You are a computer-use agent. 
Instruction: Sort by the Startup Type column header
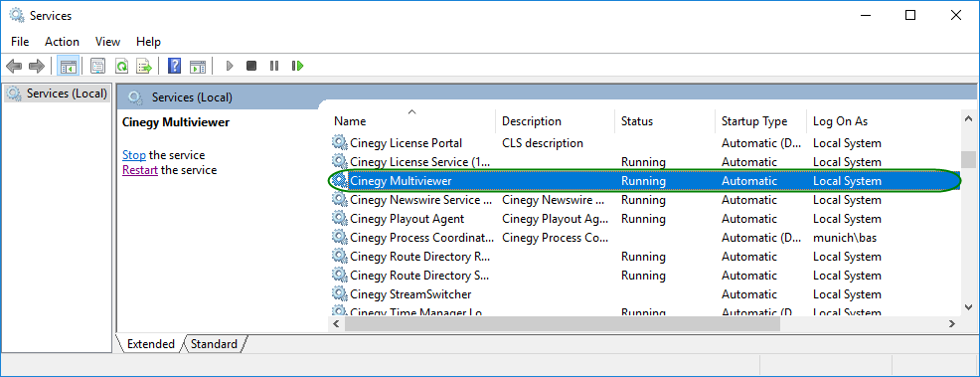pyautogui.click(x=760, y=120)
